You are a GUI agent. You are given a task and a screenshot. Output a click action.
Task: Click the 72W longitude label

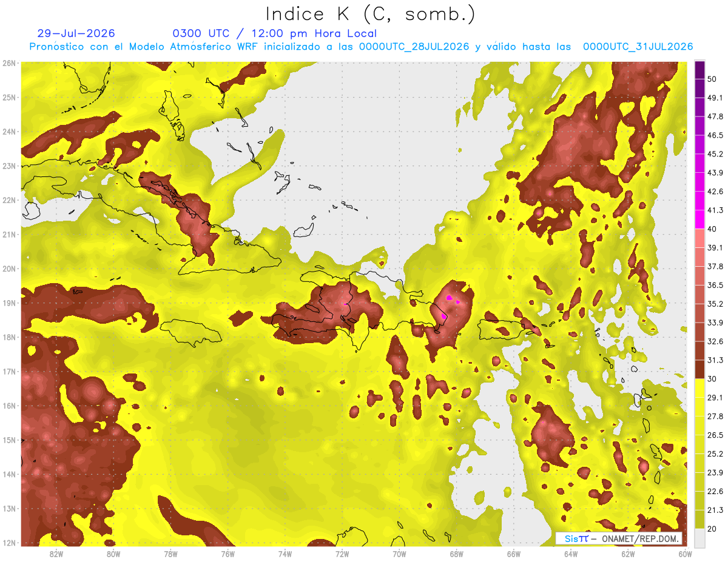pos(342,554)
